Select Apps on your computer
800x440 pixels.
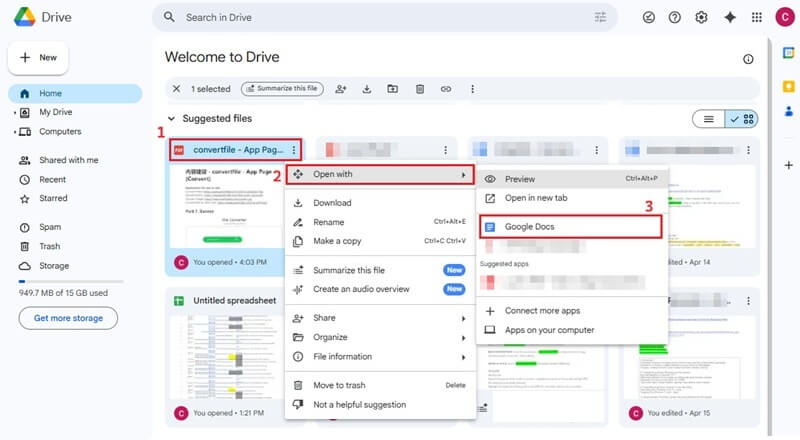coord(572,330)
